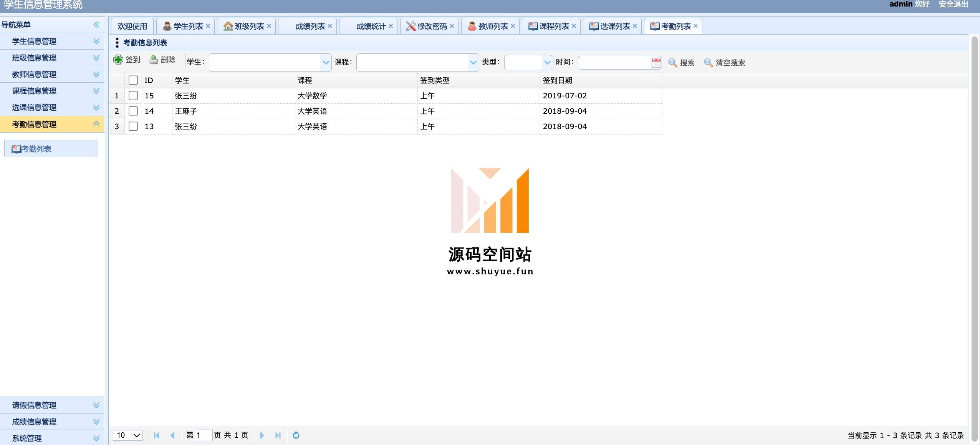
Task: Close the 学生列表 tab
Action: click(x=208, y=26)
